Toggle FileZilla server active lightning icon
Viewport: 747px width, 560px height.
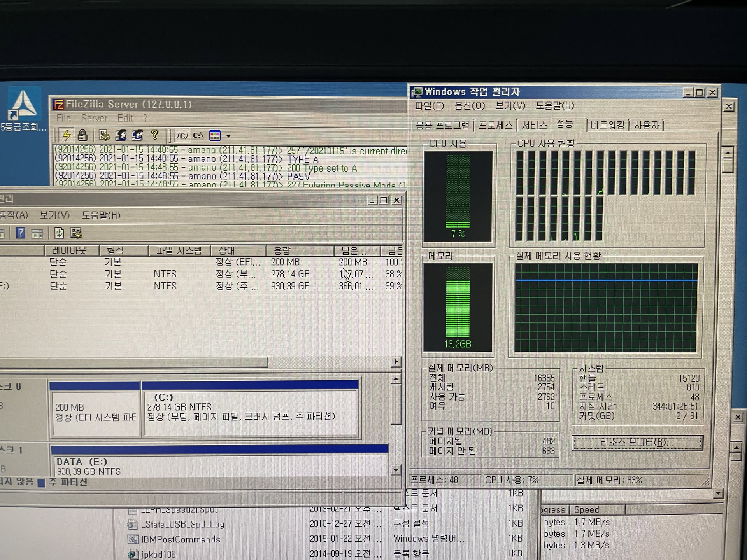[x=67, y=135]
